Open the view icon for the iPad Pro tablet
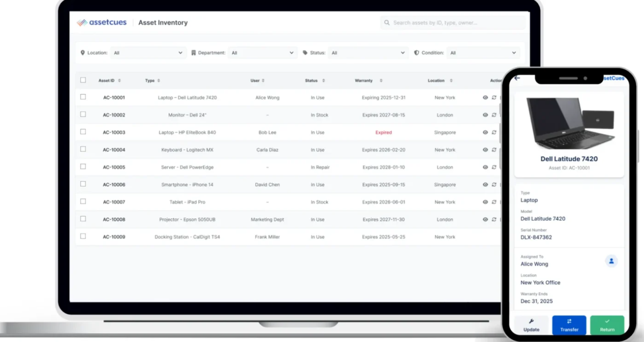This screenshot has width=644, height=342. coord(485,202)
